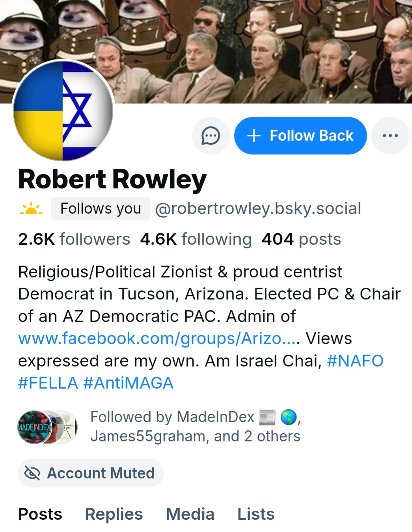Open the 4.6K following list
412x532 pixels.
point(196,239)
